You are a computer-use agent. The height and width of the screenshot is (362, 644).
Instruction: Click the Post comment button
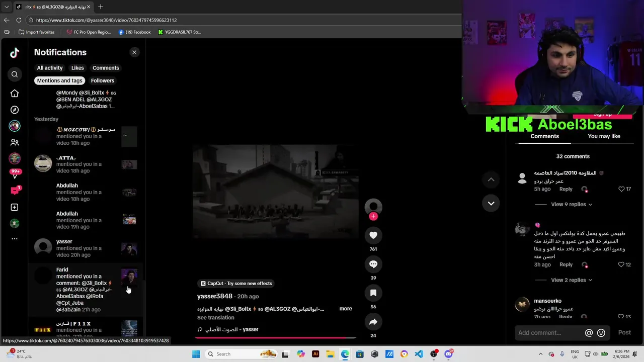[x=624, y=333]
